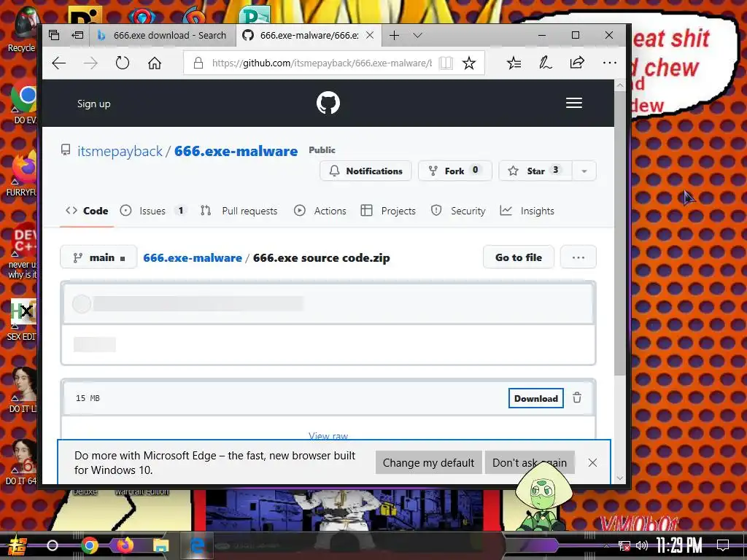Viewport: 747px width, 560px height.
Task: Click the volume speaker tray icon
Action: coord(642,545)
